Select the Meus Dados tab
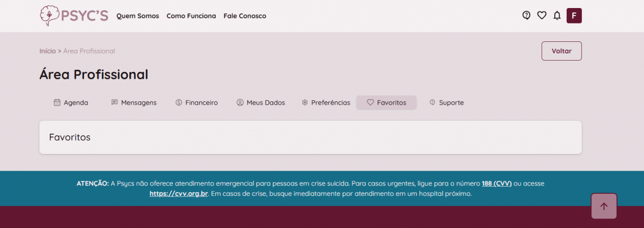The image size is (644, 228). 261,102
